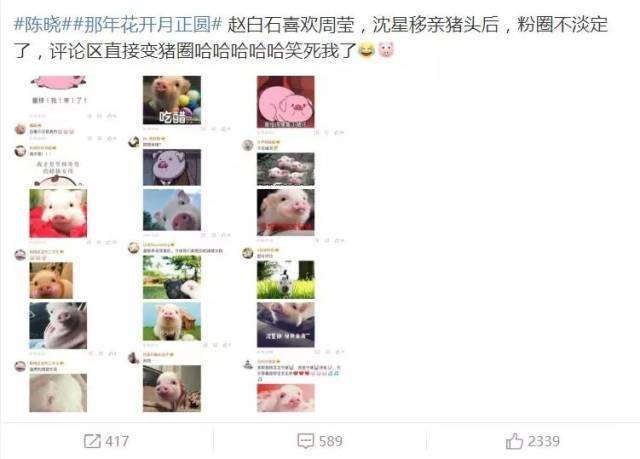Viewport: 640px width, 459px height.
Task: Open the cartoon pig in suit image
Action: pos(172,167)
